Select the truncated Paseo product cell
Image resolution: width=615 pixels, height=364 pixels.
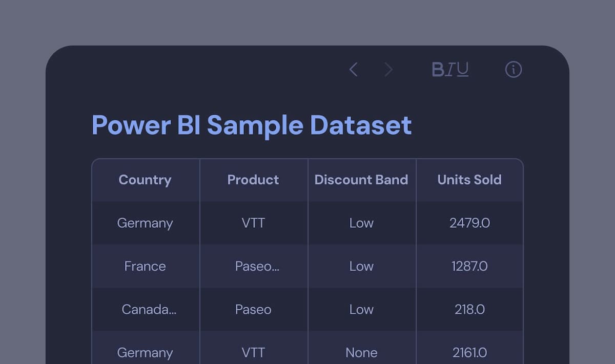click(x=257, y=266)
